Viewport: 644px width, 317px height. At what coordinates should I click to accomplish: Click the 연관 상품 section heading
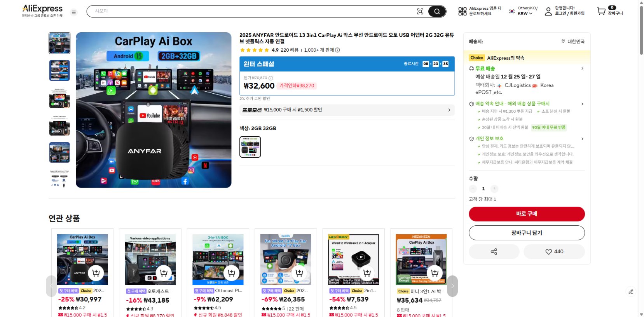pyautogui.click(x=64, y=218)
